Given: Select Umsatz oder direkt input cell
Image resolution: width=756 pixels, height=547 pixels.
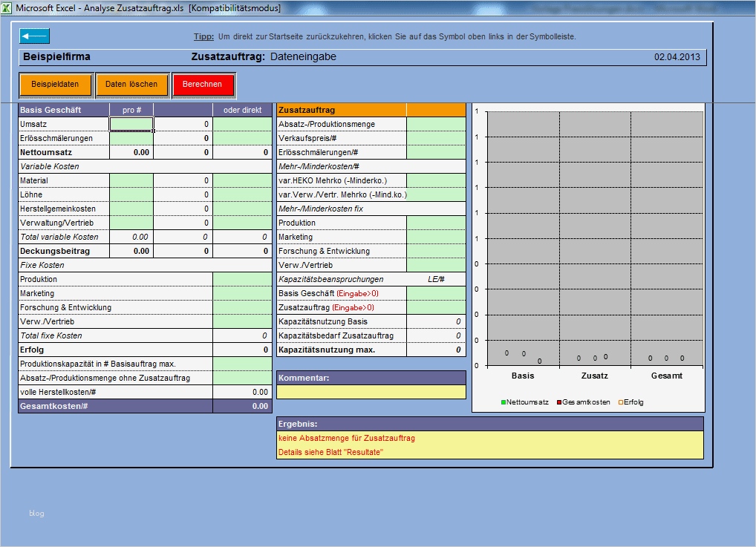Looking at the screenshot, I should tap(243, 124).
